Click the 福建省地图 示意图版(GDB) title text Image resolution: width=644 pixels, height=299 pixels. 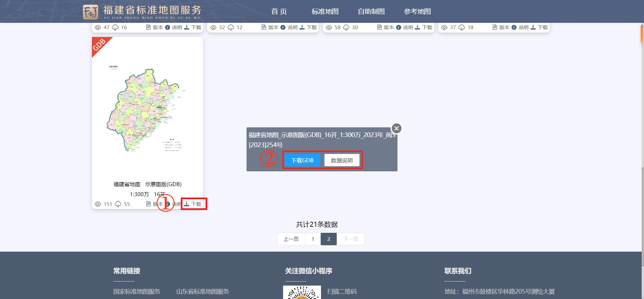[148, 184]
